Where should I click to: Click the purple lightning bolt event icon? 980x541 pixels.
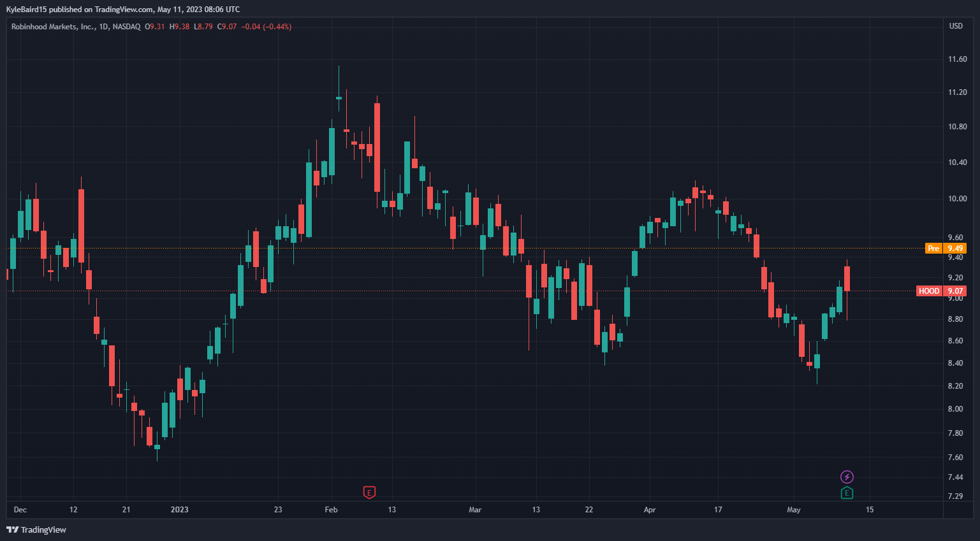pos(847,477)
